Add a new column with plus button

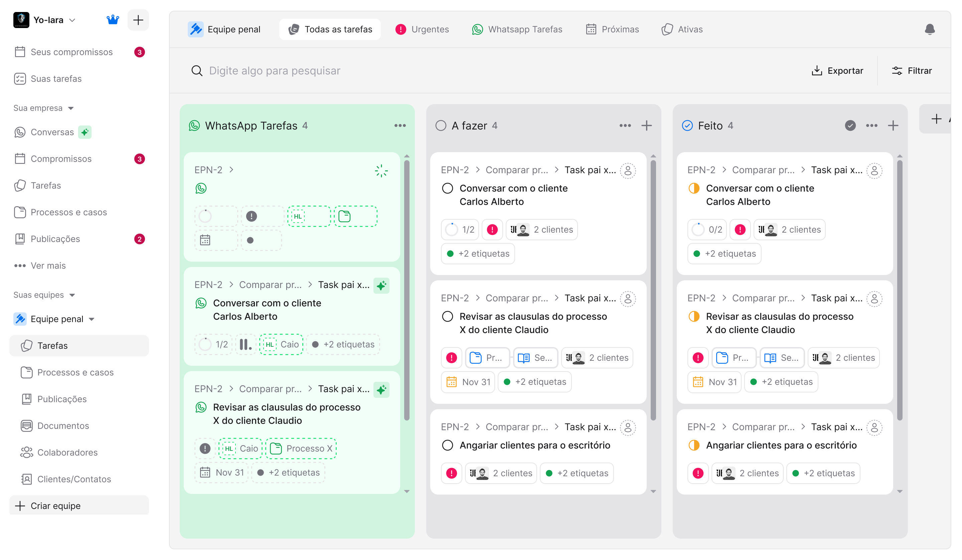[936, 119]
